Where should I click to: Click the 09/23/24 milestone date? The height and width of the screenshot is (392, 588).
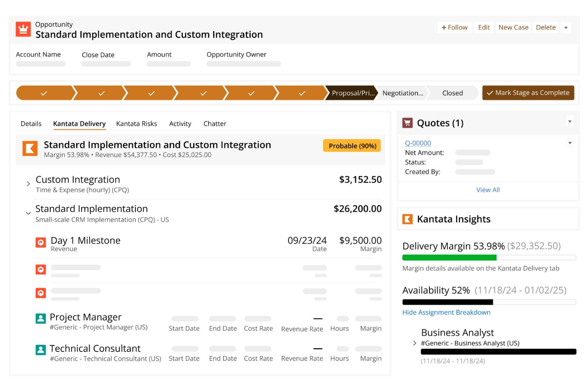coord(307,240)
